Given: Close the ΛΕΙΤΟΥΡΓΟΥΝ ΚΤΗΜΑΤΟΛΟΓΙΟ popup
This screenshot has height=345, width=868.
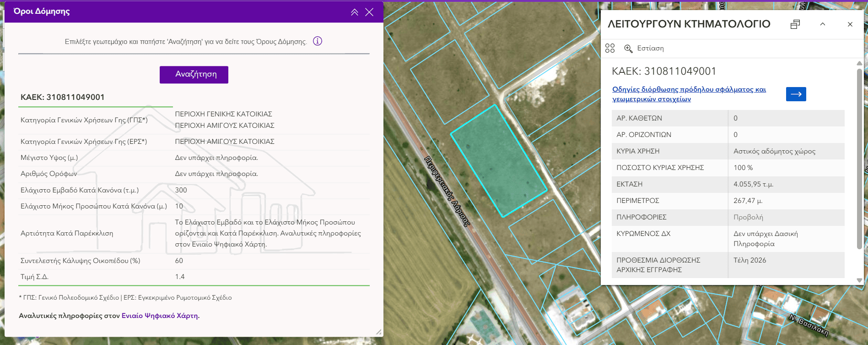Looking at the screenshot, I should (850, 24).
